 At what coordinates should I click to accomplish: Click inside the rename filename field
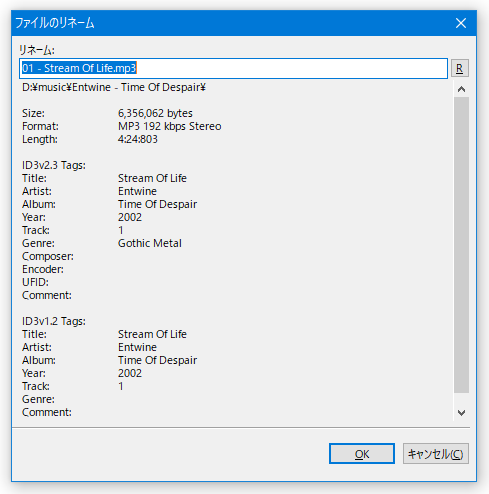tap(233, 68)
